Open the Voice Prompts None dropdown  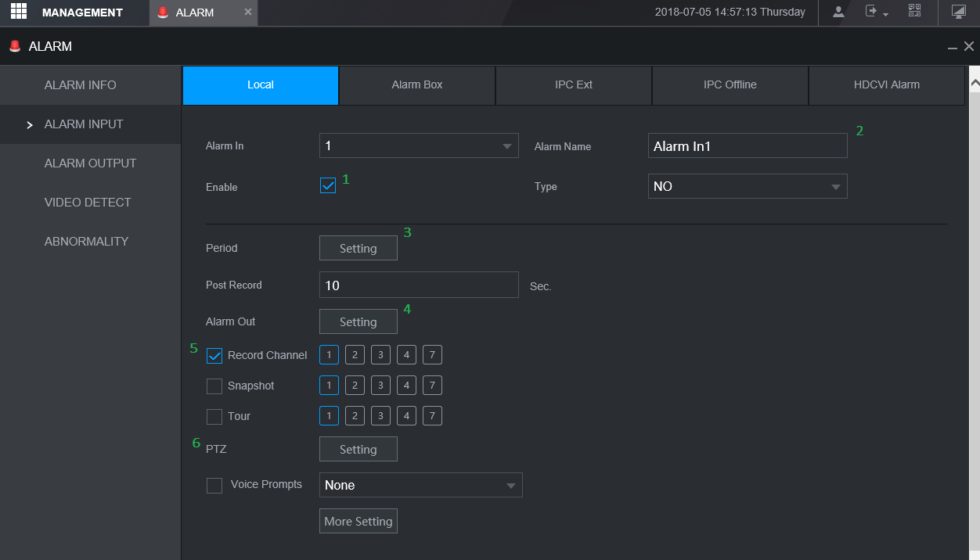tap(420, 485)
